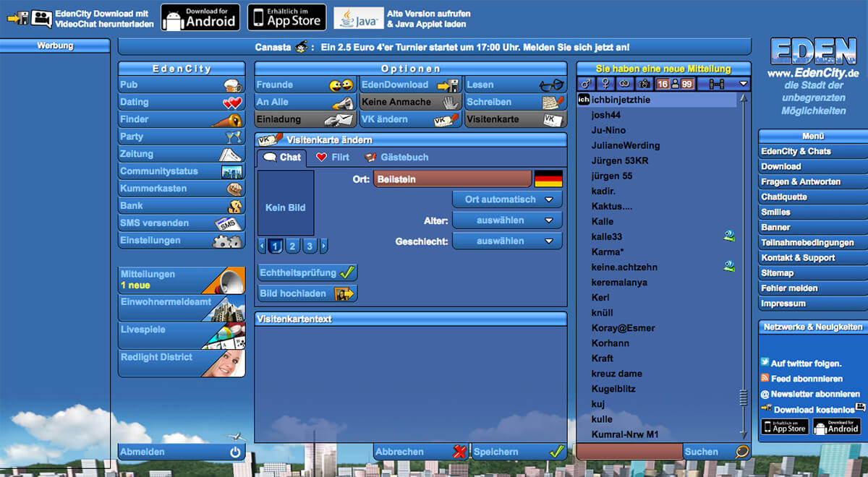Click the Schreiben option
The image size is (868, 477).
[x=516, y=102]
